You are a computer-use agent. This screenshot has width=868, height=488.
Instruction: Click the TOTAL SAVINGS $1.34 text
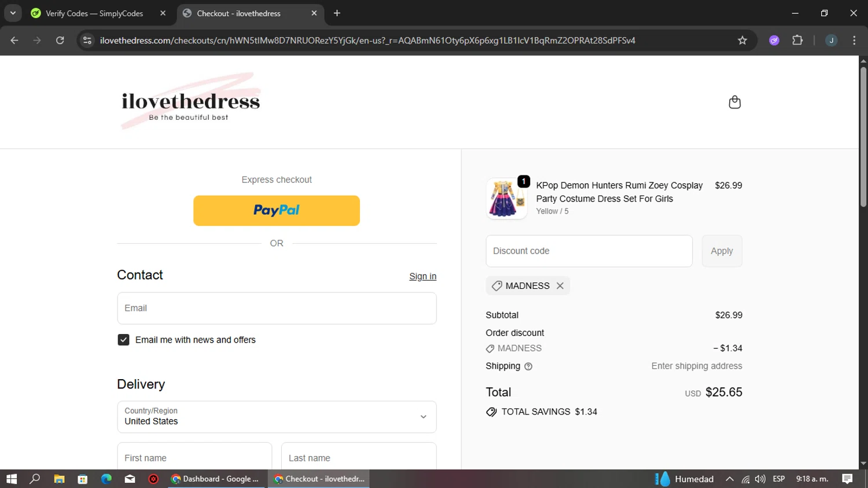coord(549,412)
